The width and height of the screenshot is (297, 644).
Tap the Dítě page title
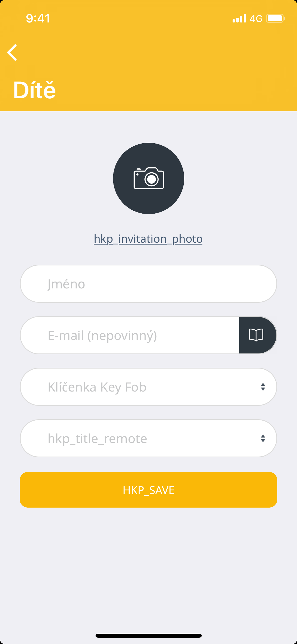(x=35, y=90)
